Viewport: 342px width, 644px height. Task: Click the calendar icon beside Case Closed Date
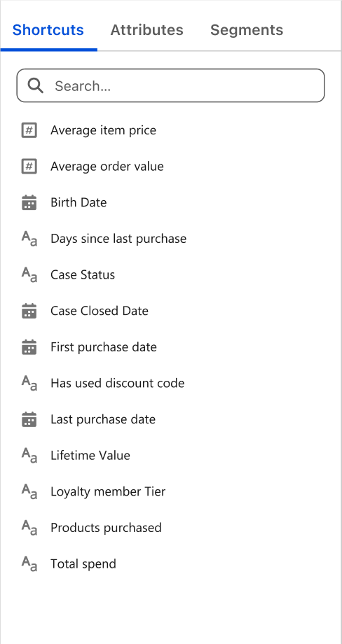click(29, 311)
